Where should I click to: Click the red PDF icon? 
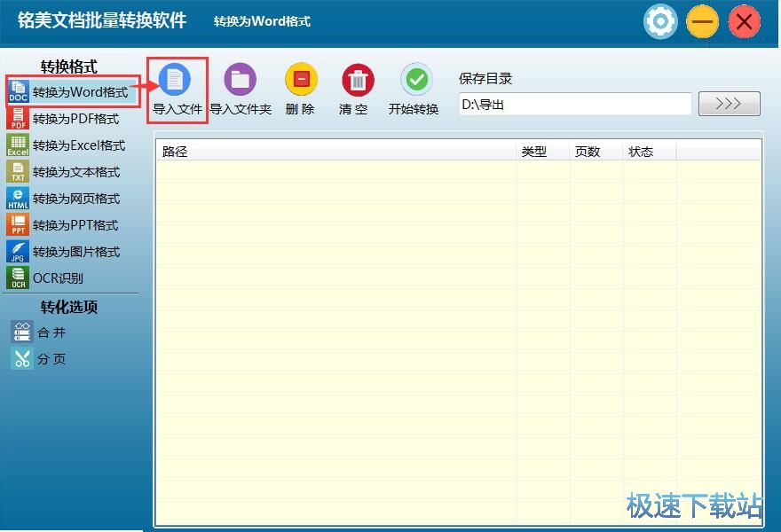click(18, 119)
